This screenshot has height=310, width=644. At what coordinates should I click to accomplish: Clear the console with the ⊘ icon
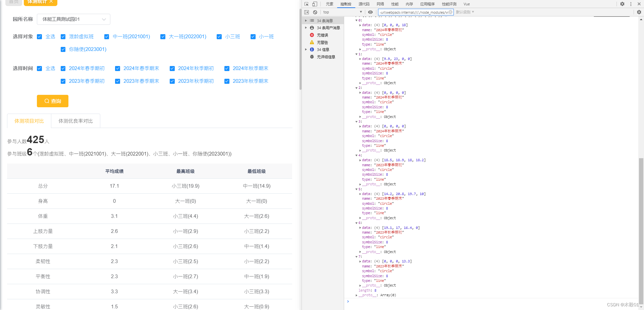(x=315, y=12)
